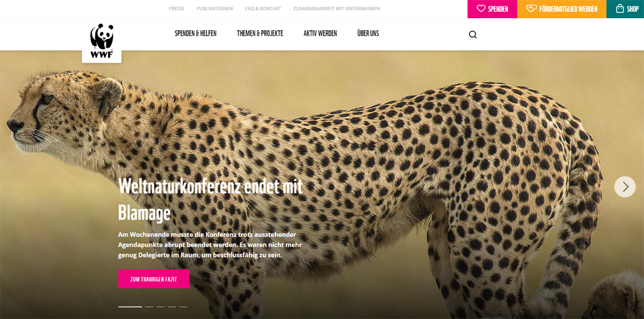The height and width of the screenshot is (319, 644).
Task: Open the Spenden & Helfen menu
Action: (x=196, y=34)
